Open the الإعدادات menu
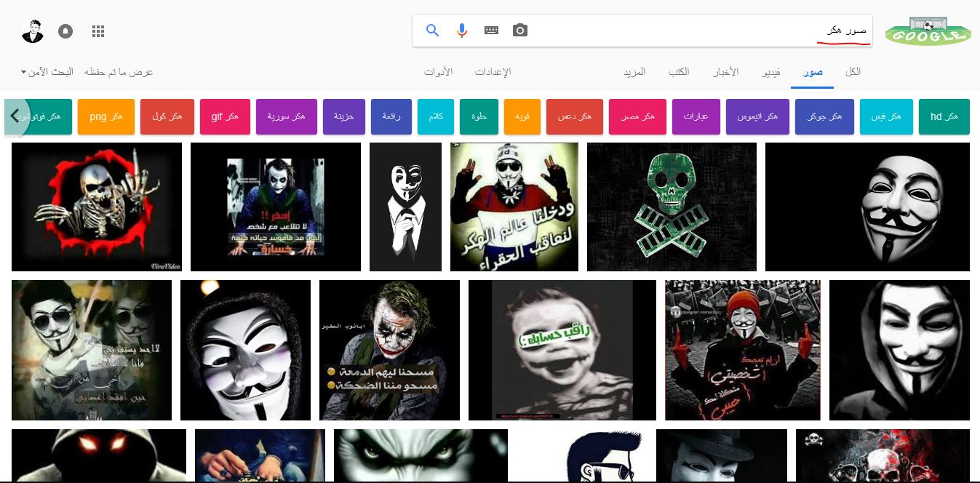 493,72
